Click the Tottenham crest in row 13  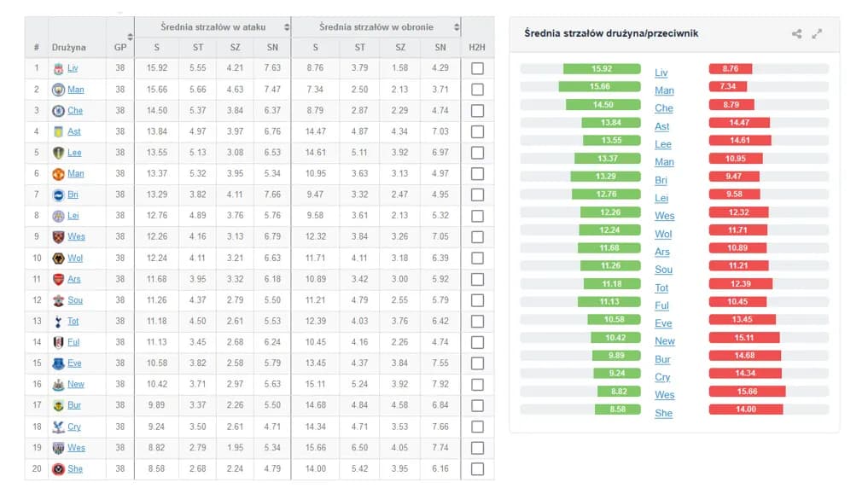click(x=58, y=321)
